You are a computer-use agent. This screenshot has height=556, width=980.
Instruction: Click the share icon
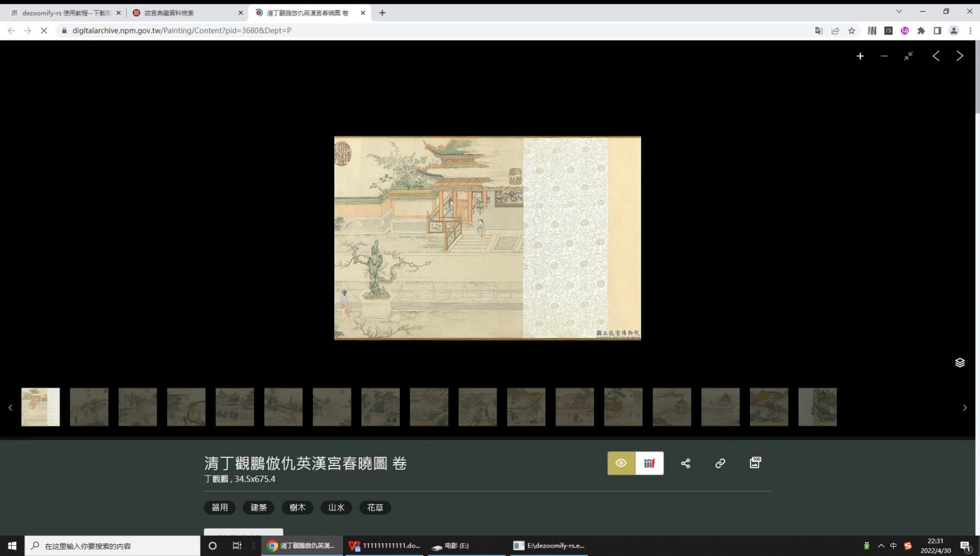pos(685,463)
